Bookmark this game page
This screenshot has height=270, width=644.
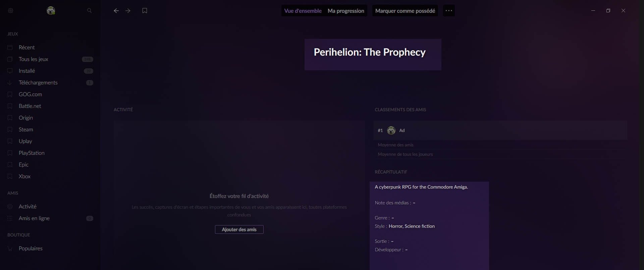click(x=145, y=11)
